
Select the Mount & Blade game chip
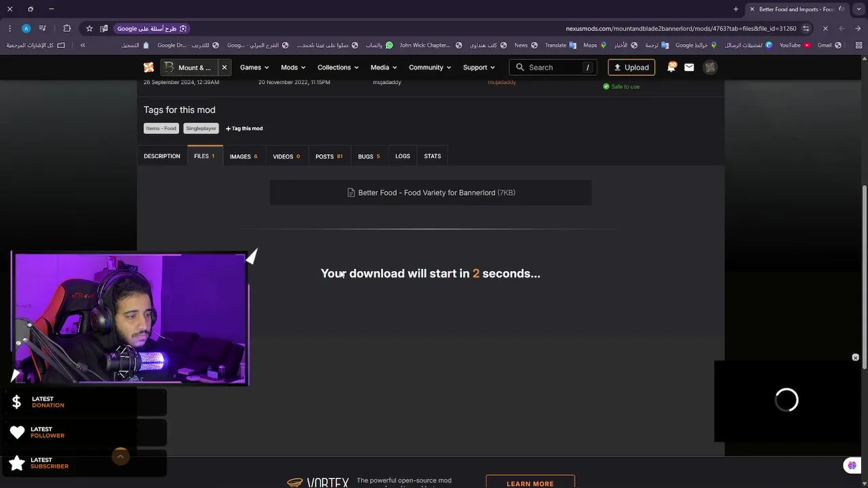(189, 67)
